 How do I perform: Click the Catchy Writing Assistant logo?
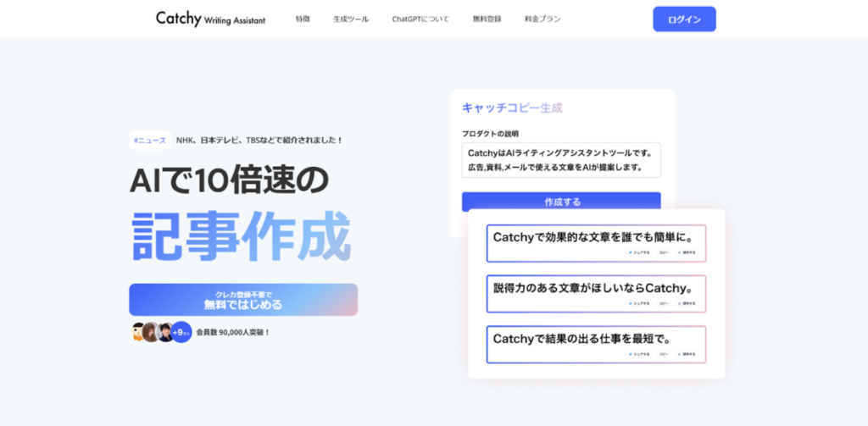tap(210, 19)
